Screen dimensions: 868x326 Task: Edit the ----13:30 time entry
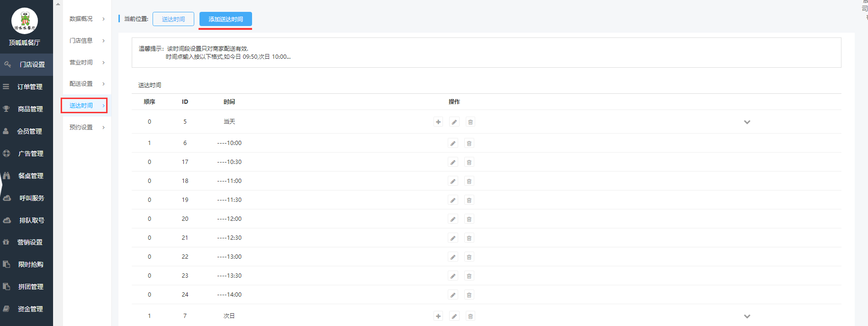pos(453,276)
